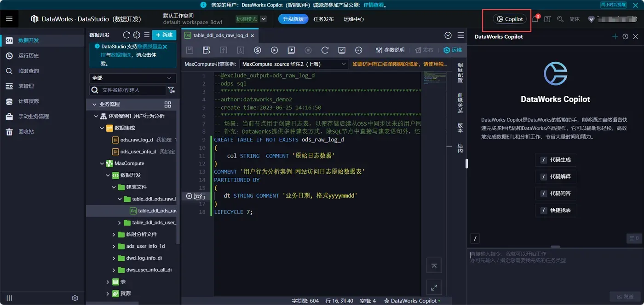Go to 任务发布 in top navigation
Image resolution: width=644 pixels, height=305 pixels.
coord(323,19)
